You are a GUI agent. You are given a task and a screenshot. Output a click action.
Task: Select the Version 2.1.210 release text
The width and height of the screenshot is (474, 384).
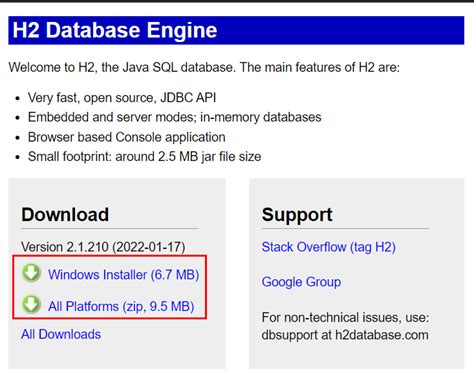click(103, 247)
